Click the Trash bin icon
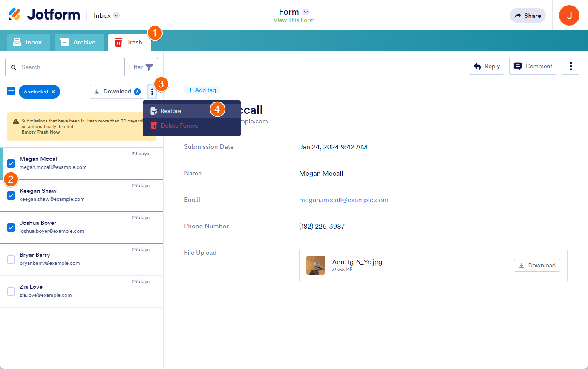Viewport: 588px width, 369px height. (x=118, y=42)
